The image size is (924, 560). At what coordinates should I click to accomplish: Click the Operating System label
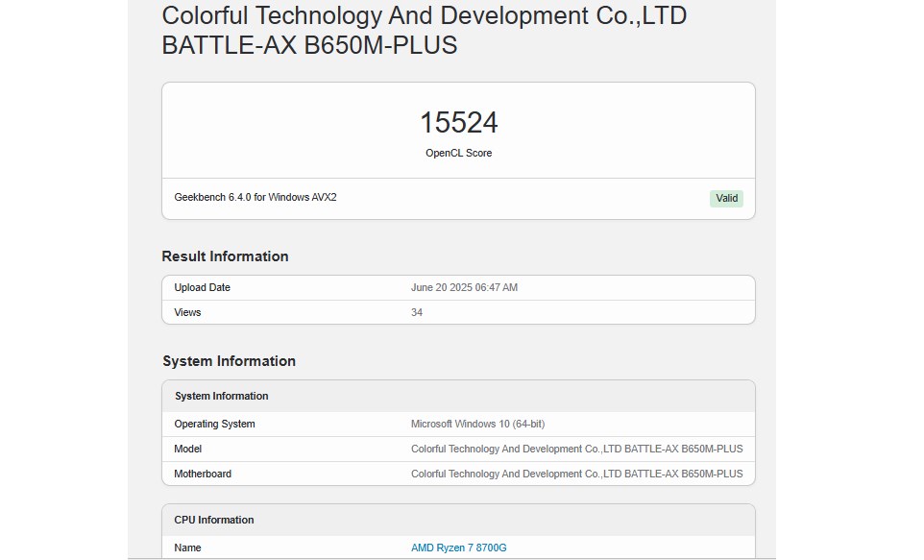[x=214, y=424]
